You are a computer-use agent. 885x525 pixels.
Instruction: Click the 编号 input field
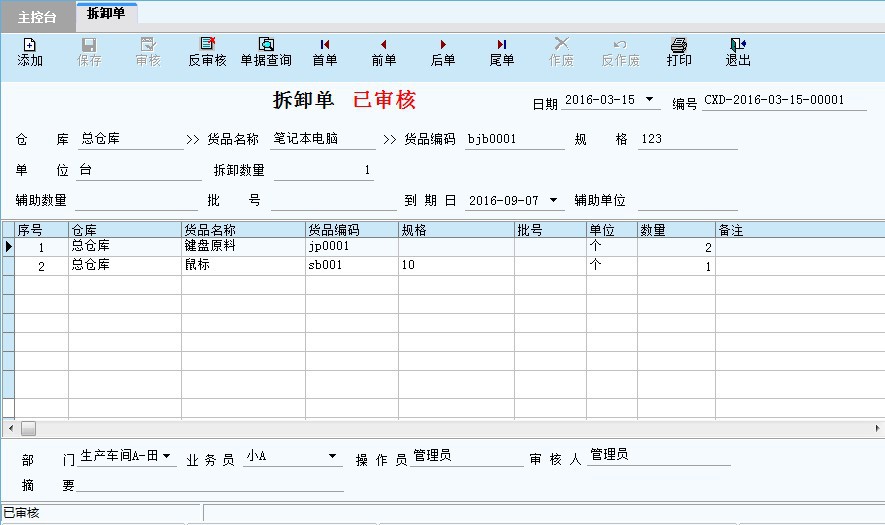(784, 100)
